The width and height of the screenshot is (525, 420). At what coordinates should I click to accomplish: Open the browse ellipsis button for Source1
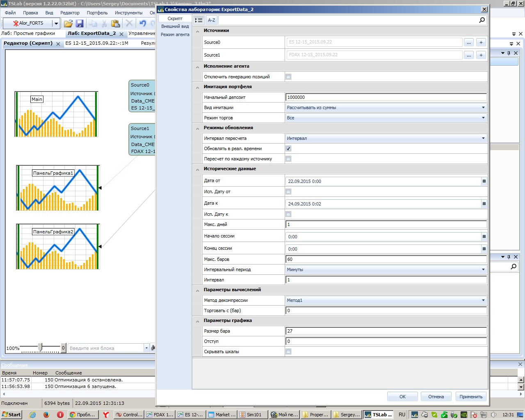click(x=468, y=55)
